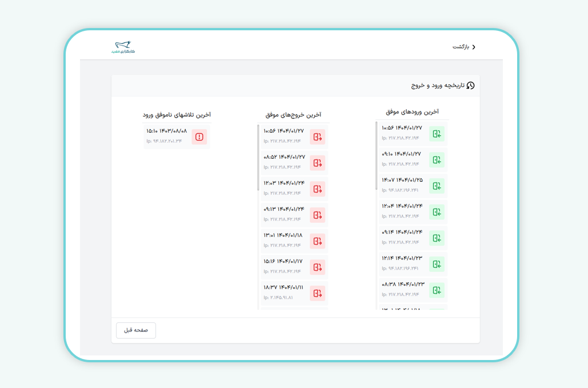
Task: Click the green login icon for 10:56 1404/01/27
Action: click(x=437, y=134)
